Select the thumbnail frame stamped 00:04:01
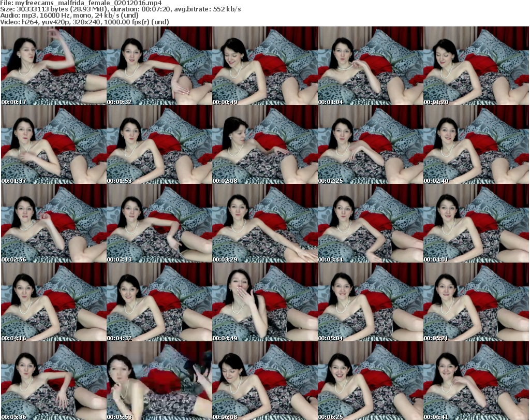The width and height of the screenshot is (530, 420). (476, 223)
